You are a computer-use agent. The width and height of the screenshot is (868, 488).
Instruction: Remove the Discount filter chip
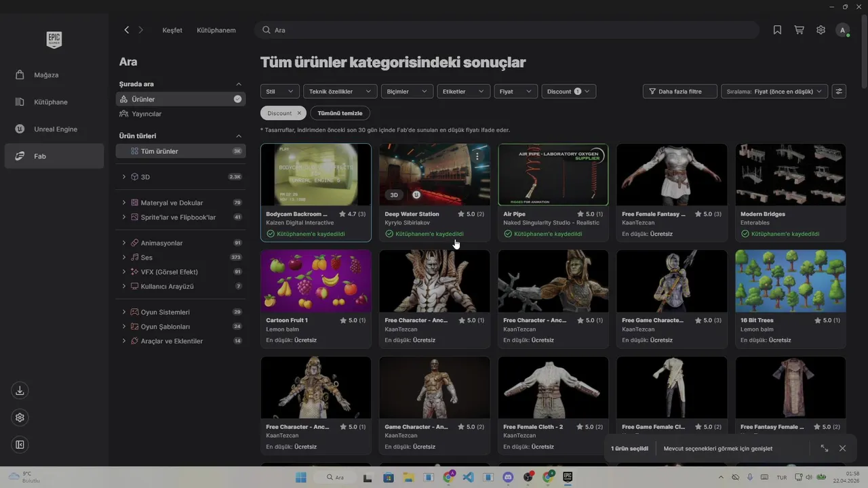[x=299, y=113]
